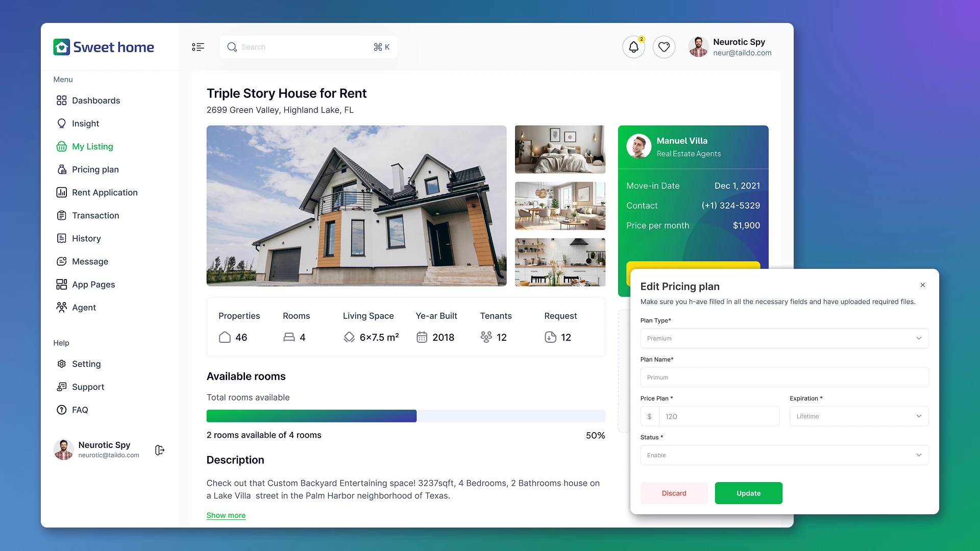Select the Rent Application icon
Viewport: 980px width, 551px height.
pyautogui.click(x=61, y=192)
